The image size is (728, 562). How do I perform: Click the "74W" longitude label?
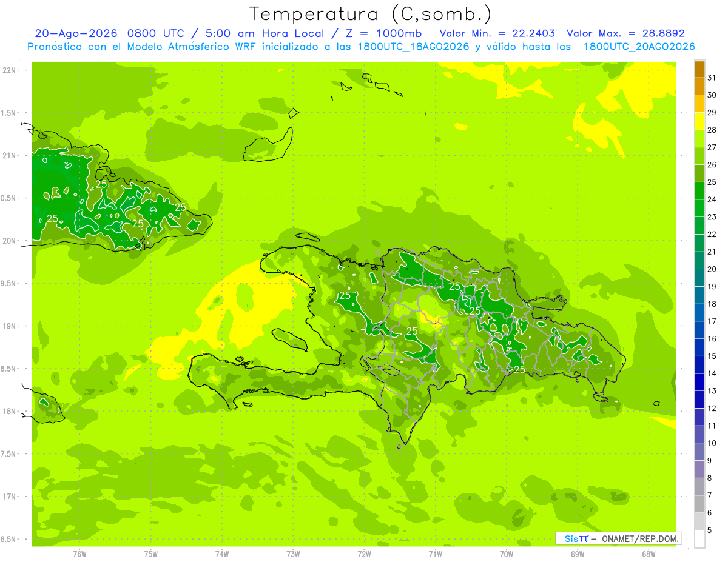click(x=222, y=554)
